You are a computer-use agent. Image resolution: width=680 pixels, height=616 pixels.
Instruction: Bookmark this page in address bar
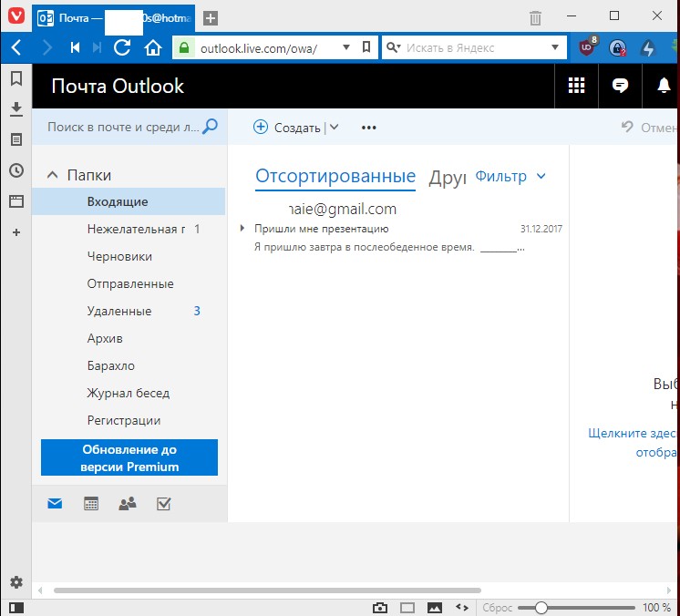[x=366, y=46]
